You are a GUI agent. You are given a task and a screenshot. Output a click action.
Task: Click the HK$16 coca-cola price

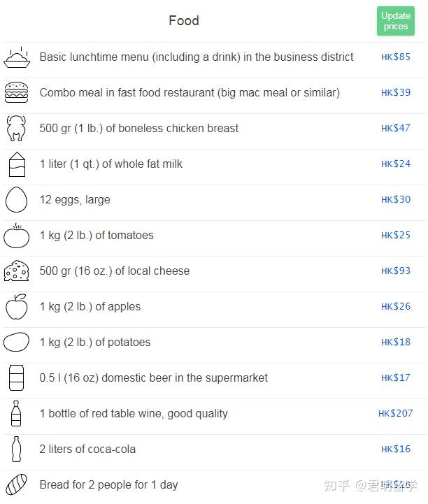point(396,449)
